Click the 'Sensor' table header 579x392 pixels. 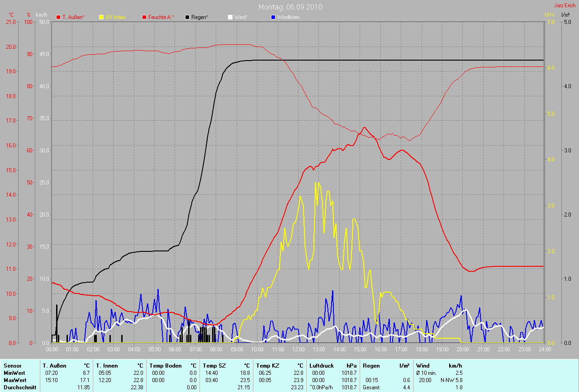[x=12, y=365]
